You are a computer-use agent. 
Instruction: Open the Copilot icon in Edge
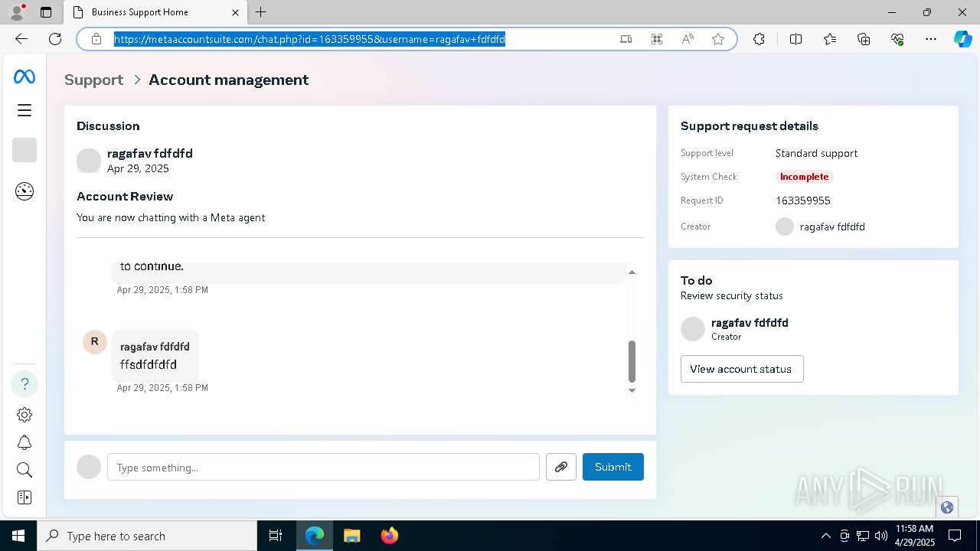(x=962, y=39)
